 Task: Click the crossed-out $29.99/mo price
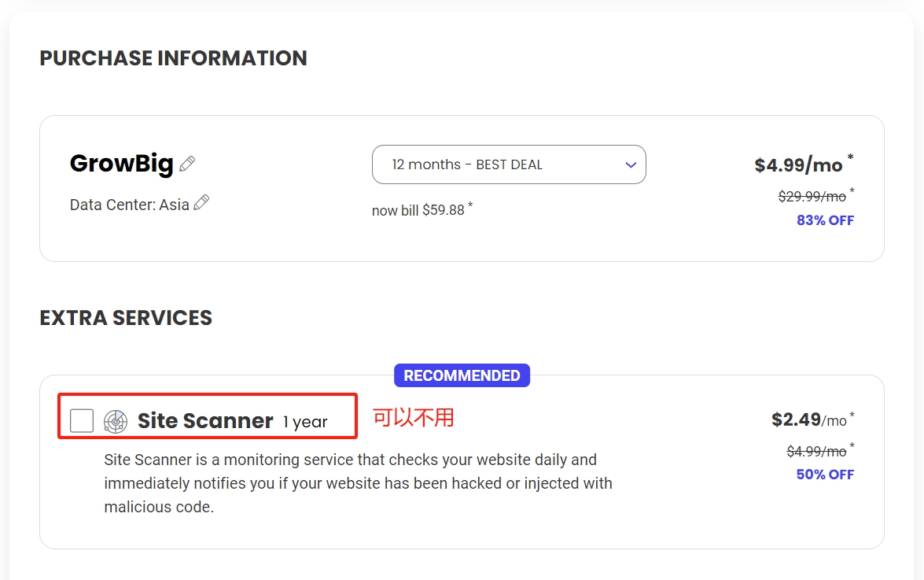pyautogui.click(x=812, y=197)
